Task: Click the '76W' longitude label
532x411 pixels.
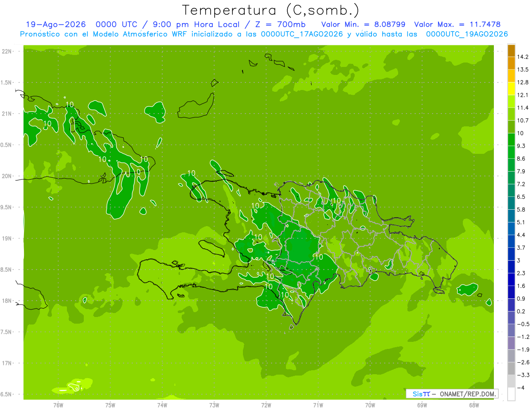Action: point(58,405)
